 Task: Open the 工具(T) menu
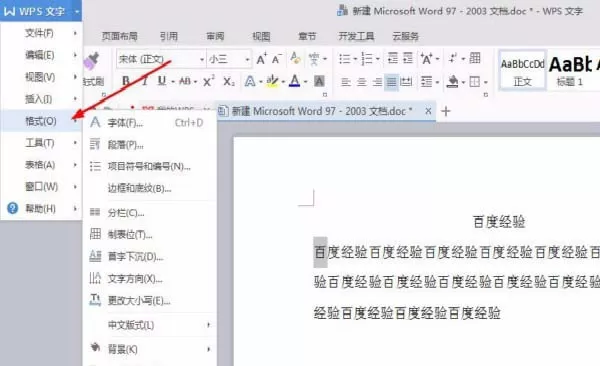point(41,143)
